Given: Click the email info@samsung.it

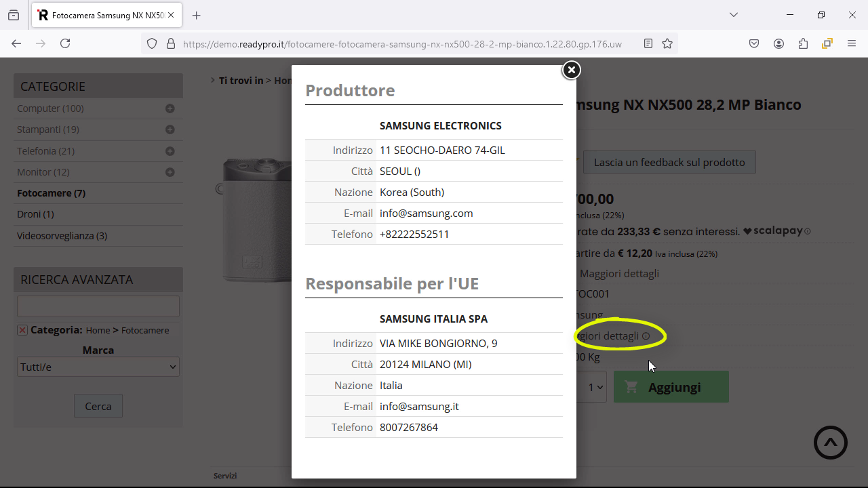Looking at the screenshot, I should click(419, 406).
